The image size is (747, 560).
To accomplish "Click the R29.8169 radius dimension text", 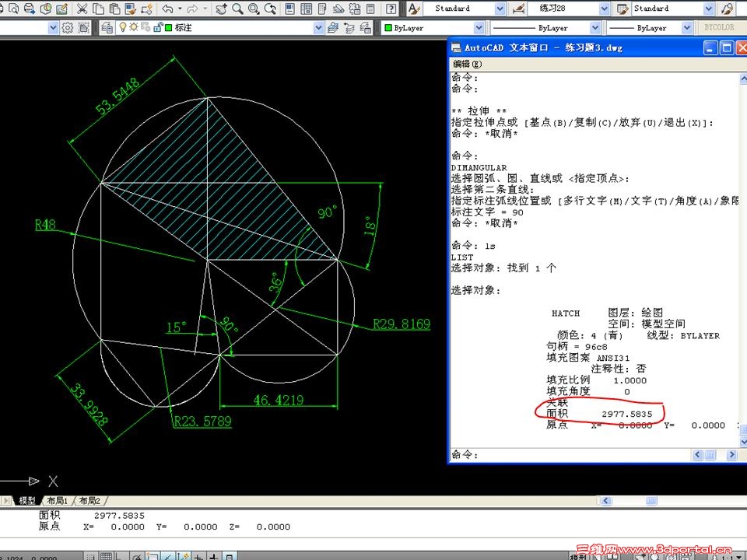I will click(x=402, y=324).
